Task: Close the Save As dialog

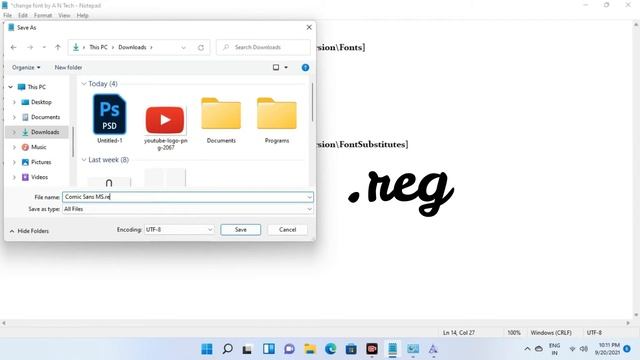Action: pyautogui.click(x=309, y=27)
